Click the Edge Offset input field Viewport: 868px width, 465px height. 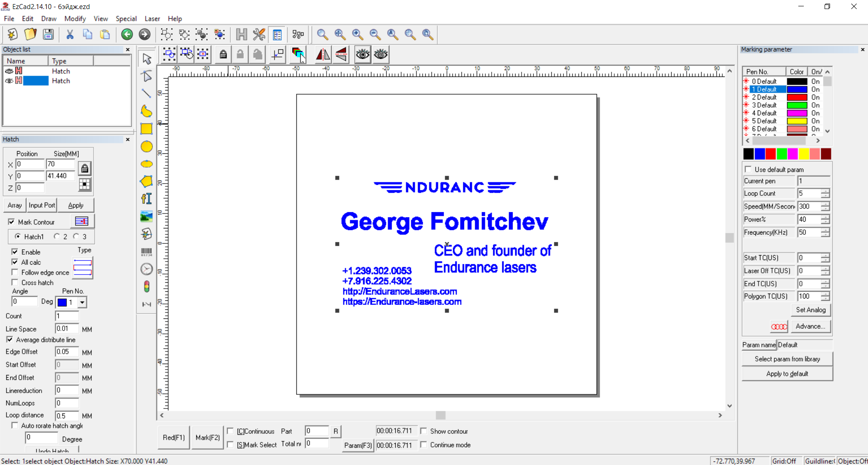pos(66,352)
